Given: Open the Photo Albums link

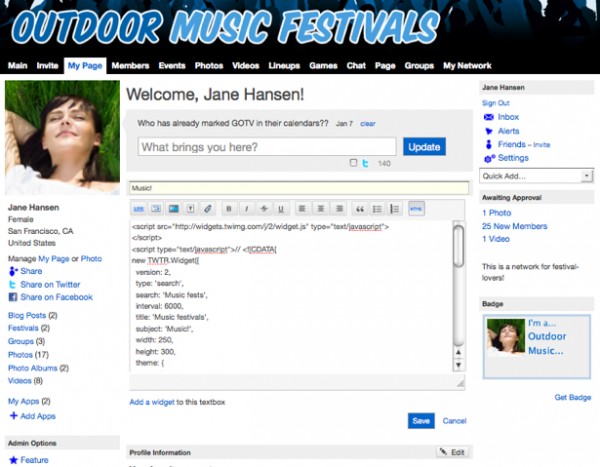Looking at the screenshot, I should coord(33,368).
